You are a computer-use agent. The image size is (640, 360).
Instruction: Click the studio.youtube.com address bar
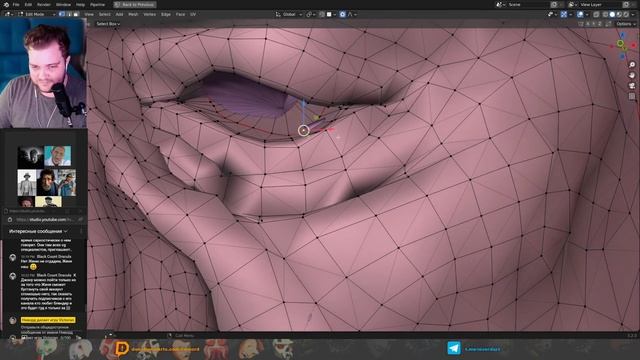45,220
